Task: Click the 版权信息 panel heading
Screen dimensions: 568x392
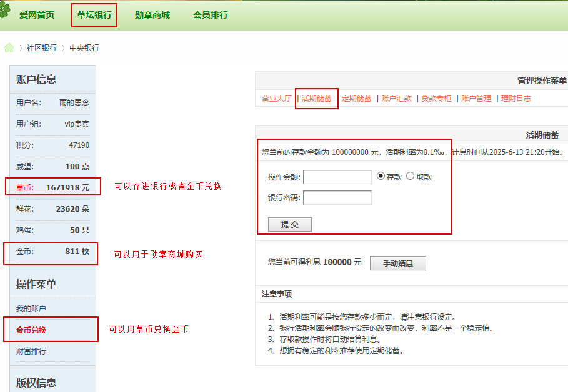Action: point(36,383)
